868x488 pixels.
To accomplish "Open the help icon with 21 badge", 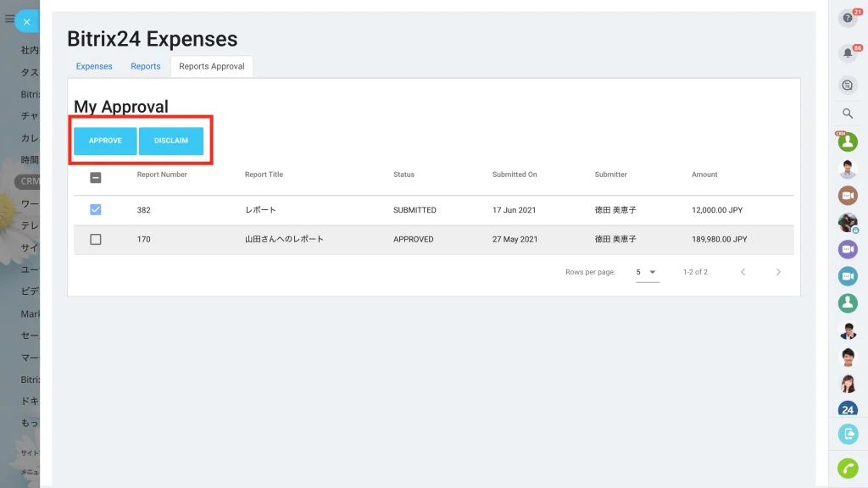I will [848, 19].
